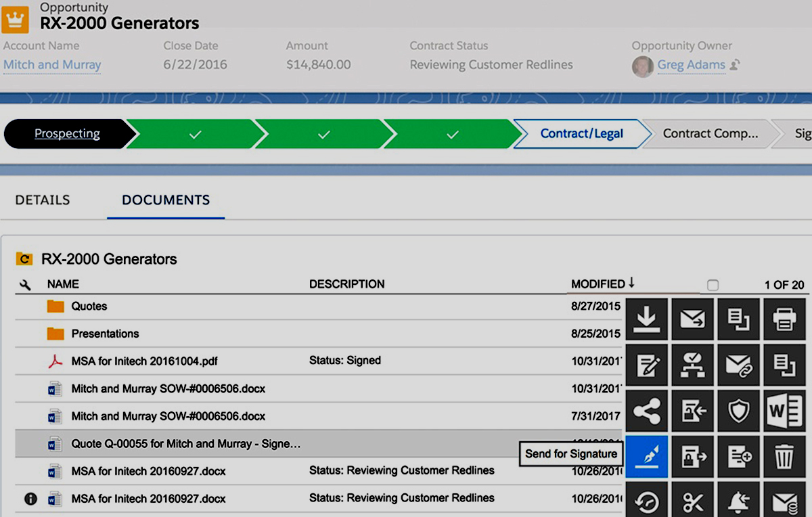This screenshot has height=517, width=812.
Task: Open the Mitch and Murray account link
Action: point(52,65)
